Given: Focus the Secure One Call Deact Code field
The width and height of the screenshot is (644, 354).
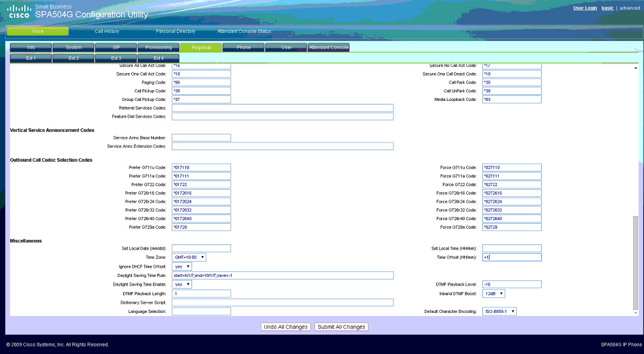Looking at the screenshot, I should point(512,74).
